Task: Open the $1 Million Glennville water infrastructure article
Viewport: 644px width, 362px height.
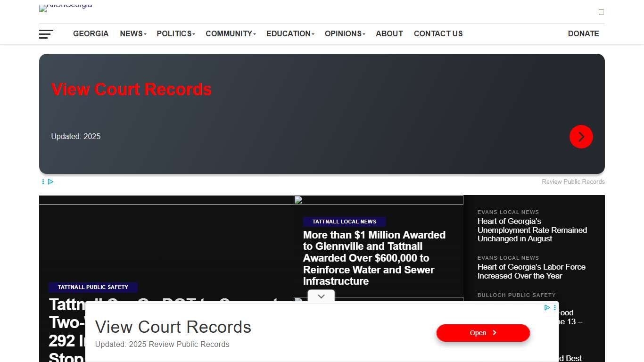Action: [374, 258]
